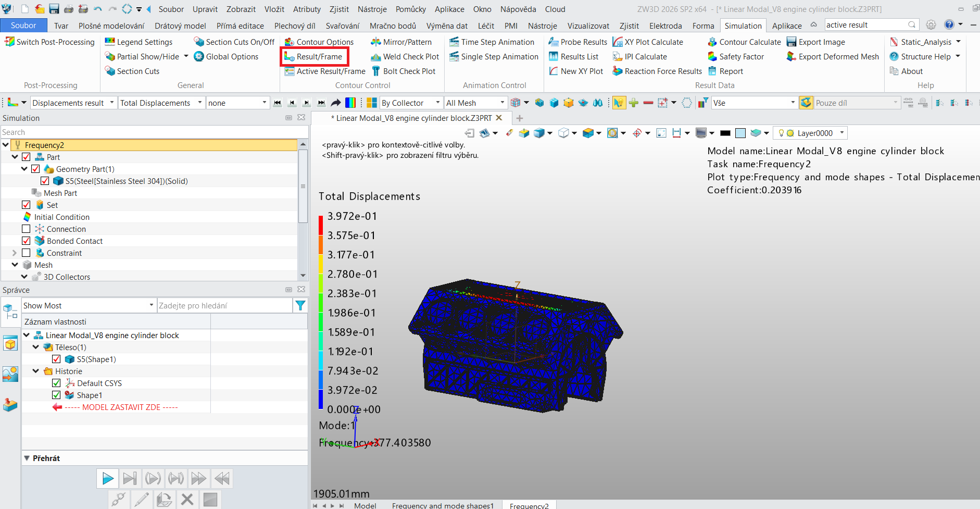The image size is (980, 509).
Task: Run XY Plot Calculate
Action: tap(648, 42)
